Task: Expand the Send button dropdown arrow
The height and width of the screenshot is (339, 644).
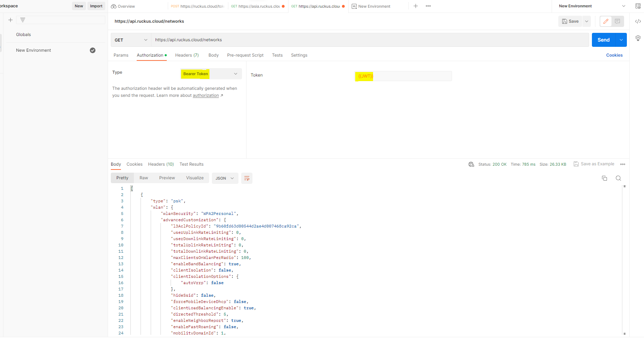Action: 621,40
